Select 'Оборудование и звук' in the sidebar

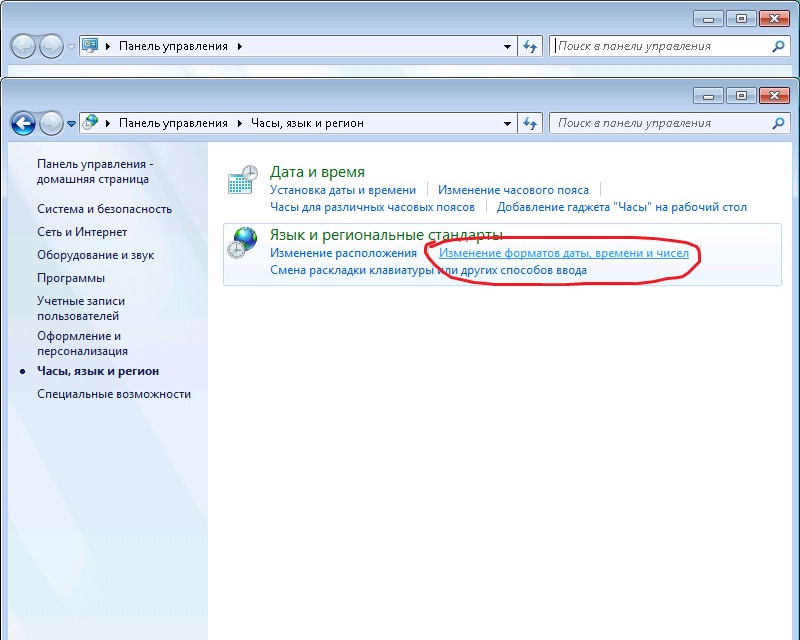point(95,255)
